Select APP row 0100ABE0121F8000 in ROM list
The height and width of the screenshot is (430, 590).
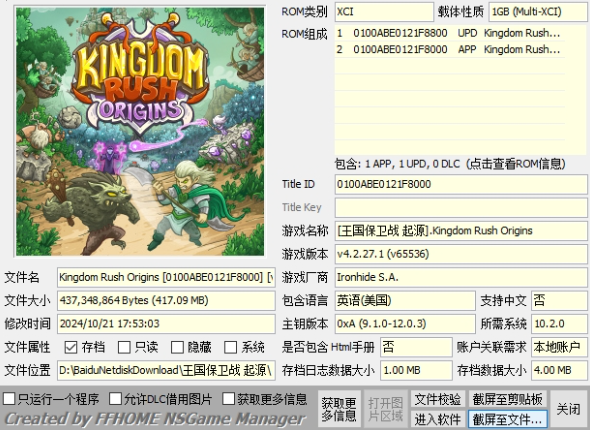click(450, 49)
